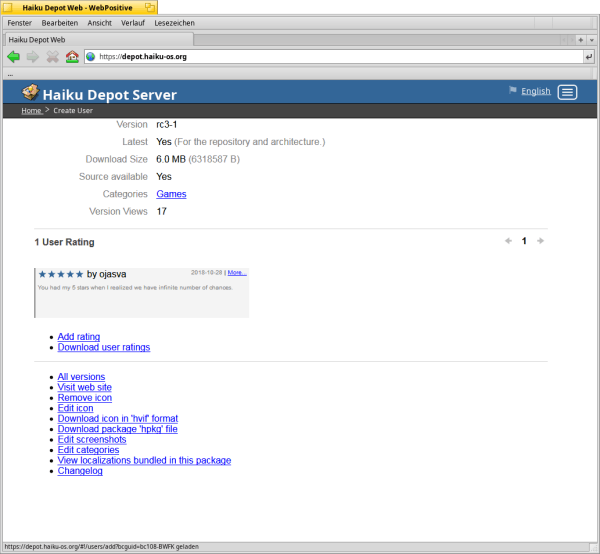The width and height of the screenshot is (600, 554).
Task: Open the Lesezeichen menu
Action: pos(175,22)
